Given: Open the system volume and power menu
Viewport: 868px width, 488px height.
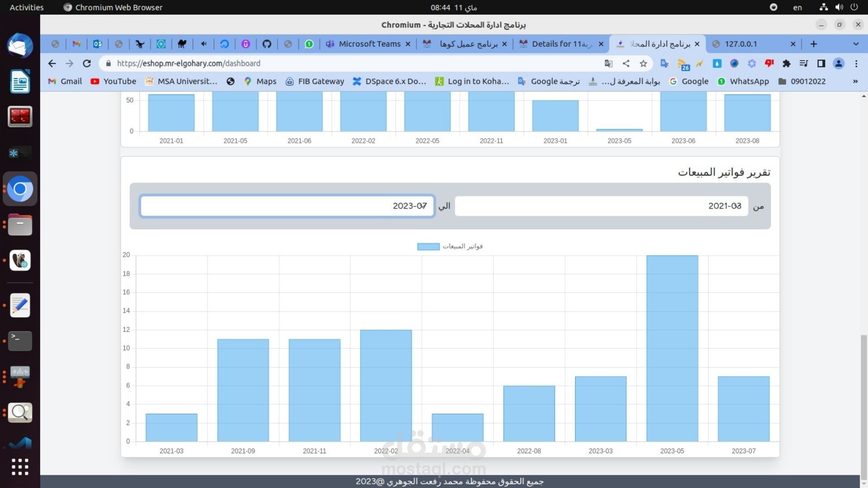Looking at the screenshot, I should (x=839, y=7).
